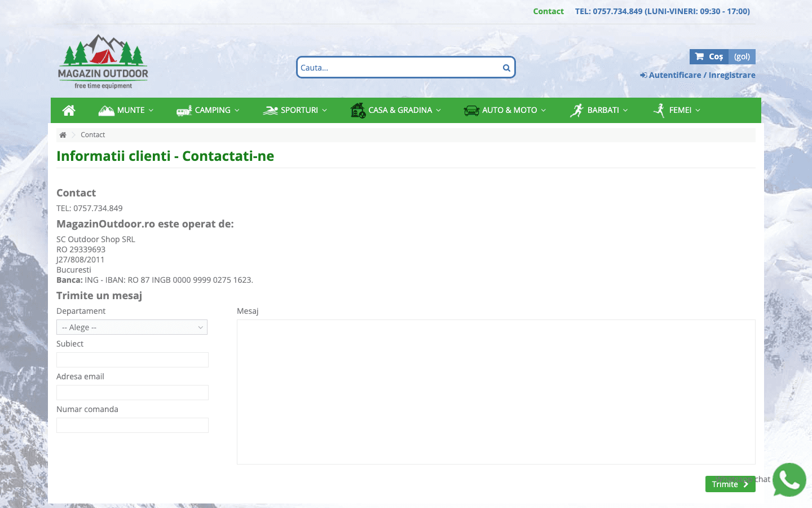Click the top bar telephone number text

(663, 11)
